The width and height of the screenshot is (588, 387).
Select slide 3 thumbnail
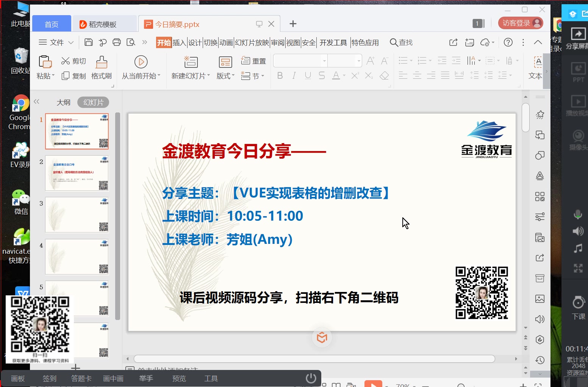click(x=77, y=215)
